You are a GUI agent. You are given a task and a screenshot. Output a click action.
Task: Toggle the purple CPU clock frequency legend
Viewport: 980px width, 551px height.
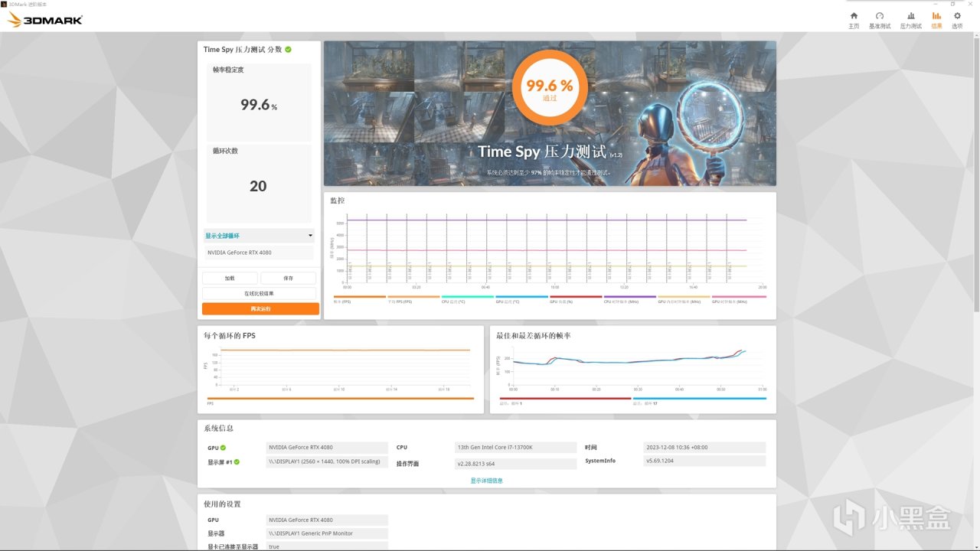tap(630, 297)
